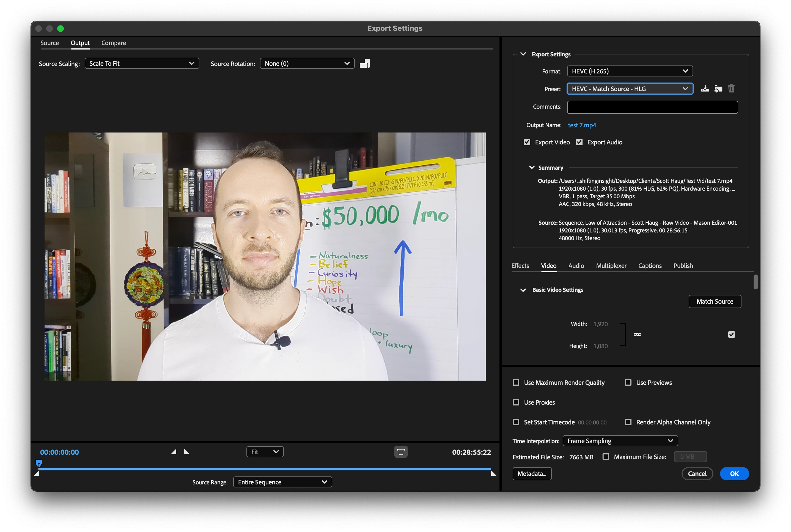Click the Save Preset icon
The width and height of the screenshot is (791, 532).
[x=705, y=89]
